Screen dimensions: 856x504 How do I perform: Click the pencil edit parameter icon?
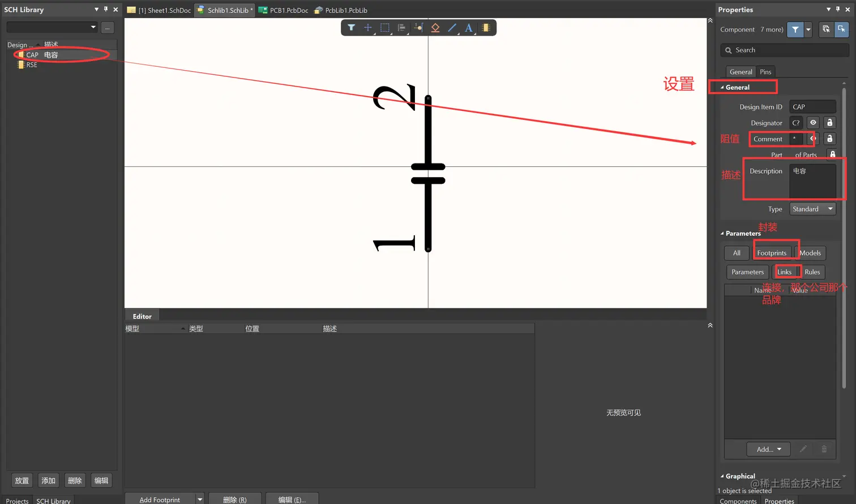pyautogui.click(x=803, y=449)
